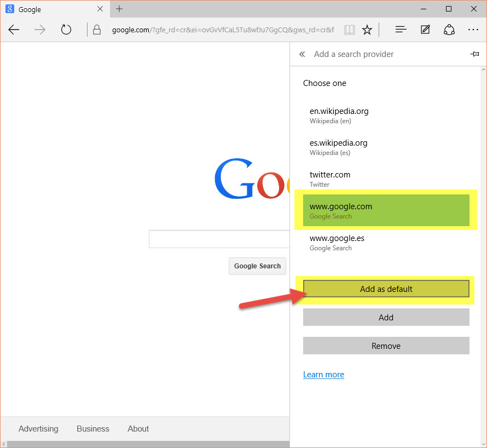Click the forward navigation arrow

(x=40, y=30)
